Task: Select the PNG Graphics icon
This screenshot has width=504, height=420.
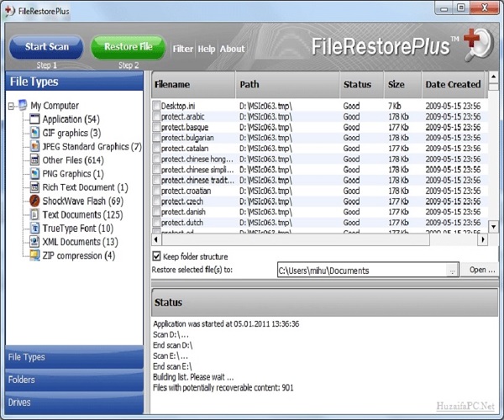Action: tap(34, 174)
